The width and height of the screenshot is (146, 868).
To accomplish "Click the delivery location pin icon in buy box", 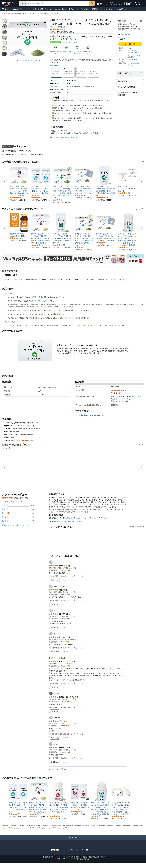I will click(119, 34).
